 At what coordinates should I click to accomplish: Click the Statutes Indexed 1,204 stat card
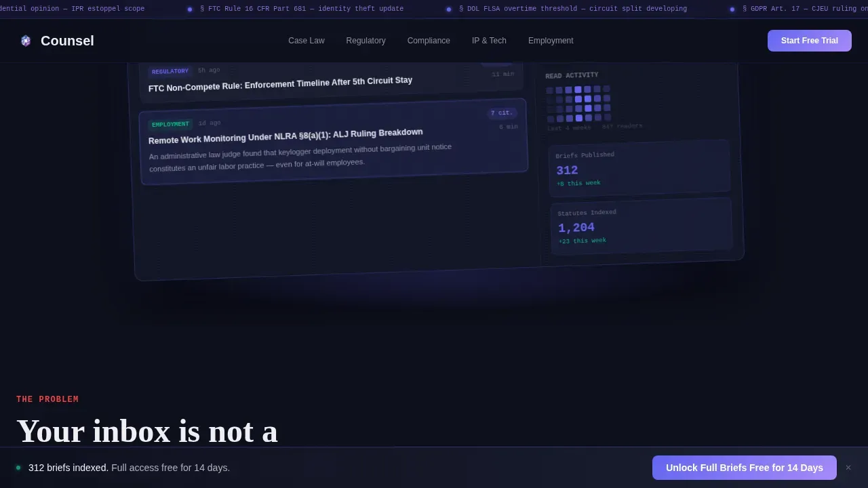pos(642,226)
